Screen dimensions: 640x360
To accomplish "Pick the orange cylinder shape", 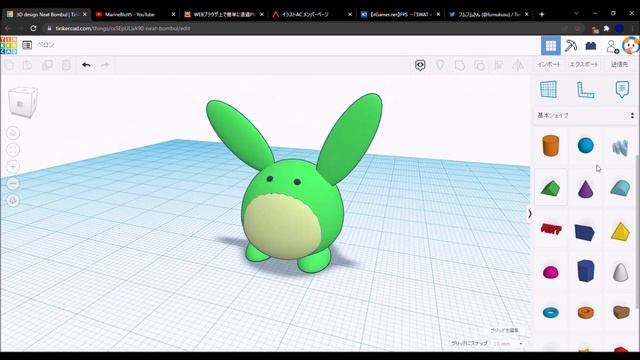I will (550, 146).
